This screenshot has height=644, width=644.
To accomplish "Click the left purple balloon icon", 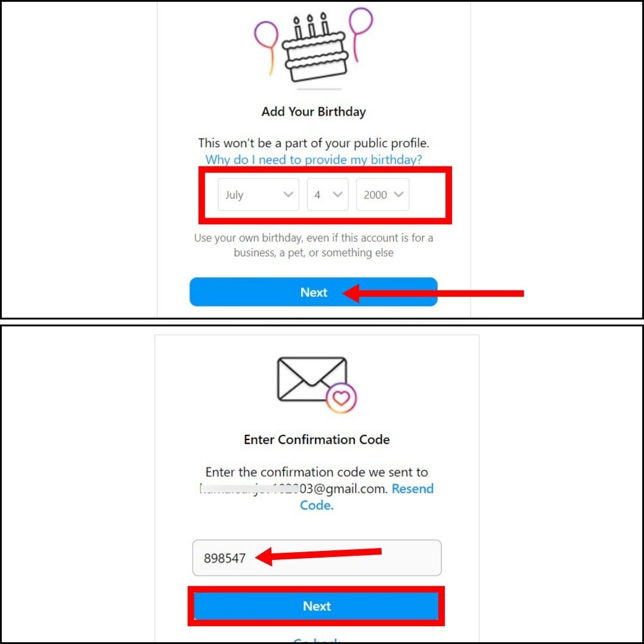I will tap(266, 46).
